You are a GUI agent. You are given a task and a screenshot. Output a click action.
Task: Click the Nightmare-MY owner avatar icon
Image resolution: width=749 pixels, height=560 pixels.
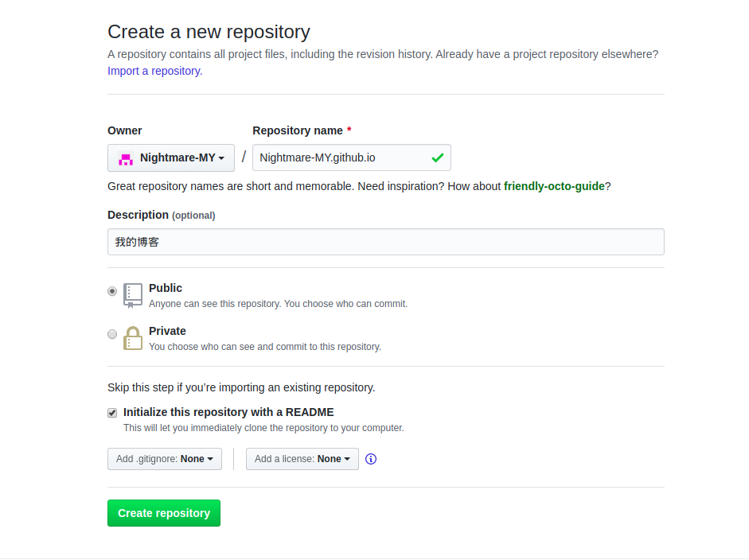(125, 158)
